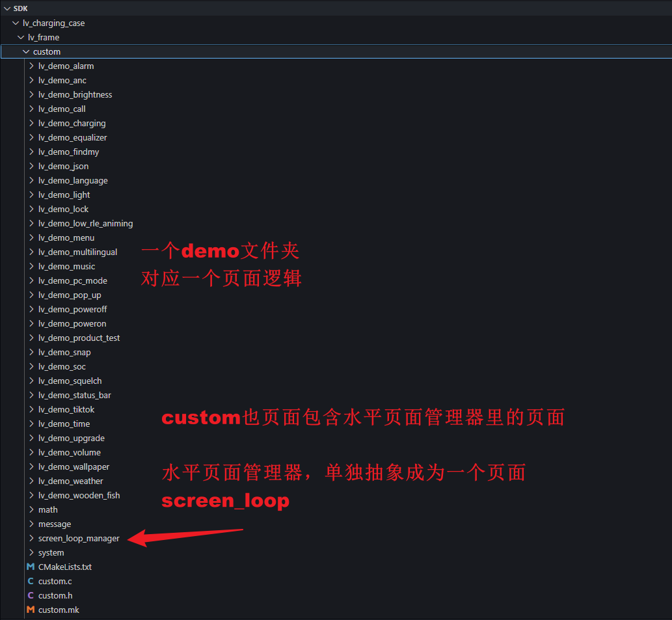Collapse the lv_charging_case folder chevron
Screen dimensions: 672x620
16,23
